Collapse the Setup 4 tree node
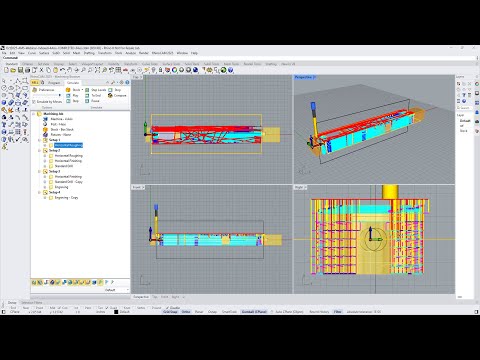The height and width of the screenshot is (360, 480). [40, 192]
